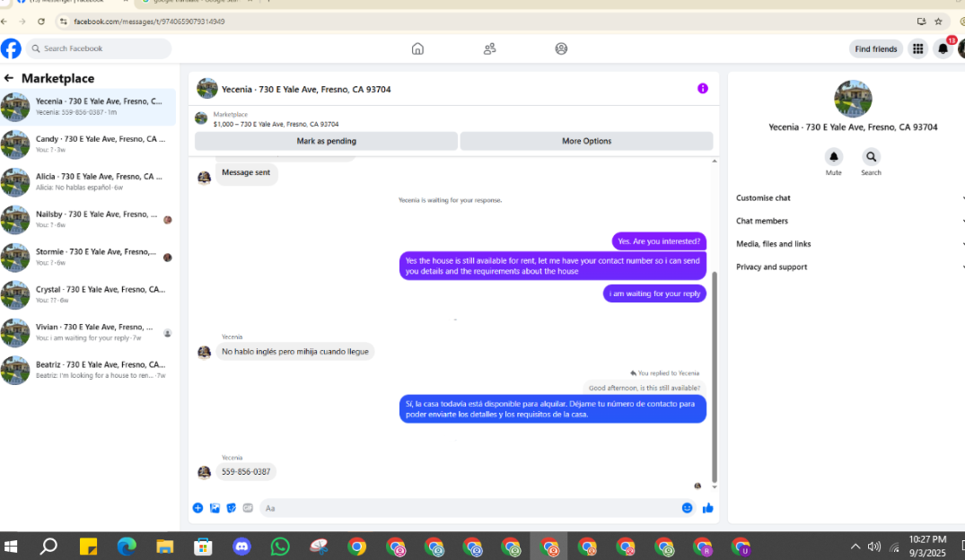Open volume control in system tray

click(874, 547)
